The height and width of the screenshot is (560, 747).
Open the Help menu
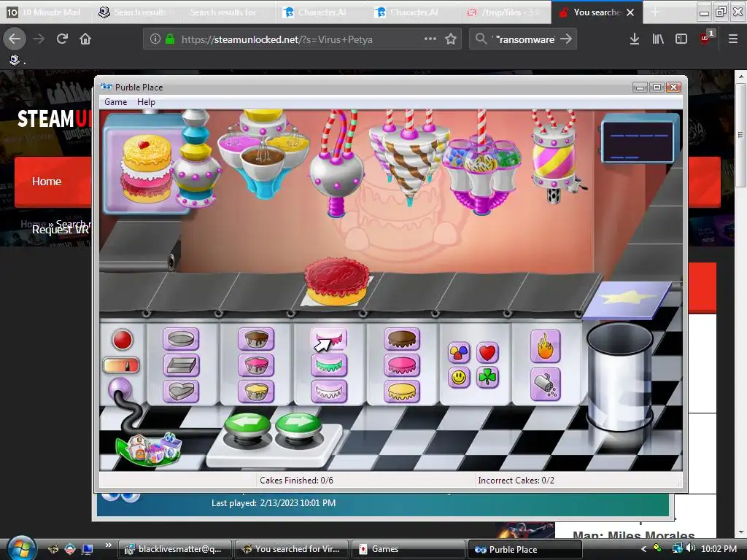point(146,102)
